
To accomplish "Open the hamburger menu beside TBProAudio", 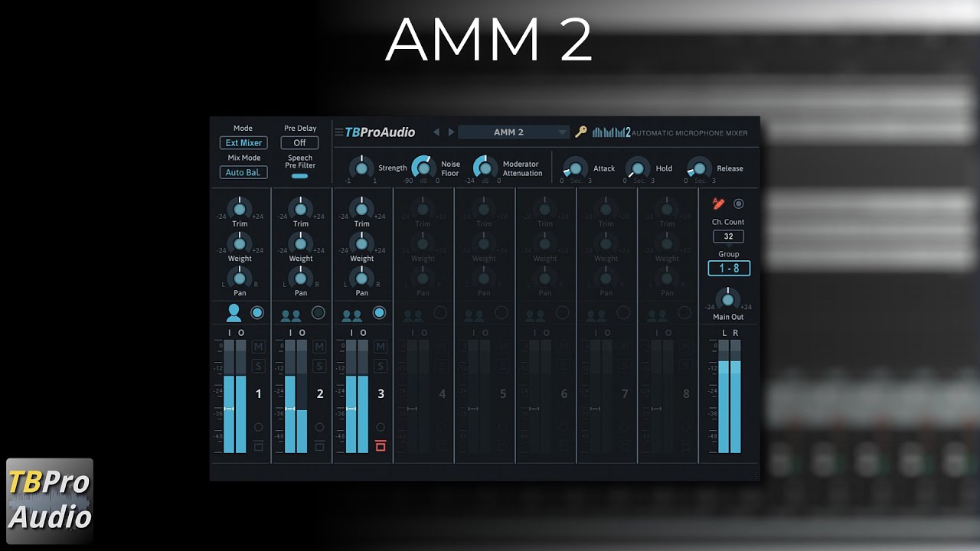I will point(338,132).
